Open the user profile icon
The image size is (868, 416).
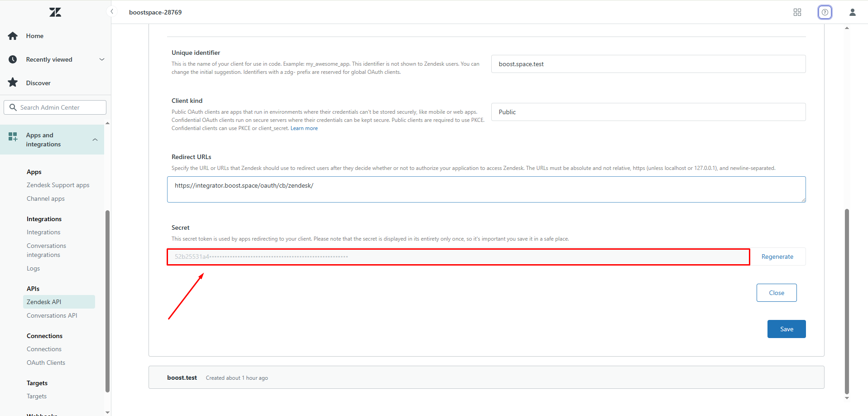853,12
